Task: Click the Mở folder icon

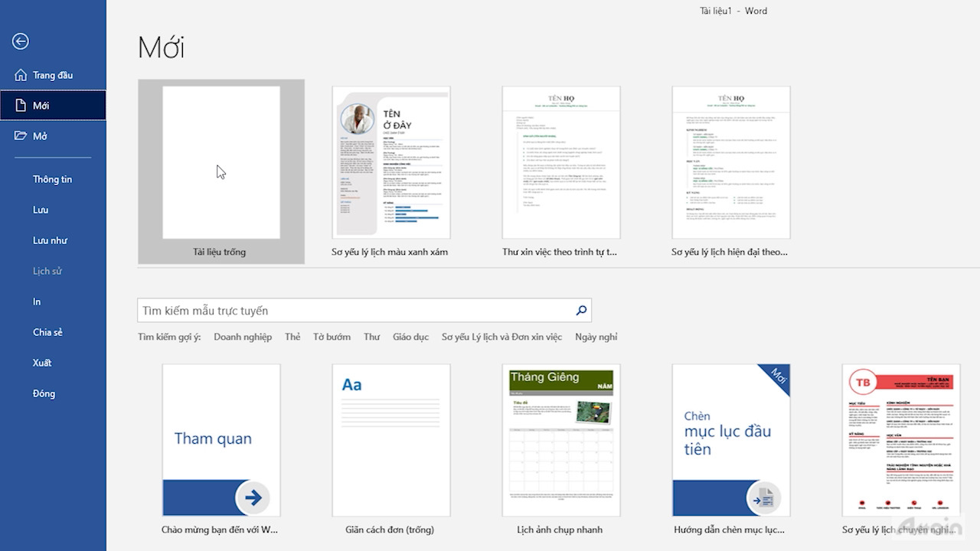Action: 21,136
